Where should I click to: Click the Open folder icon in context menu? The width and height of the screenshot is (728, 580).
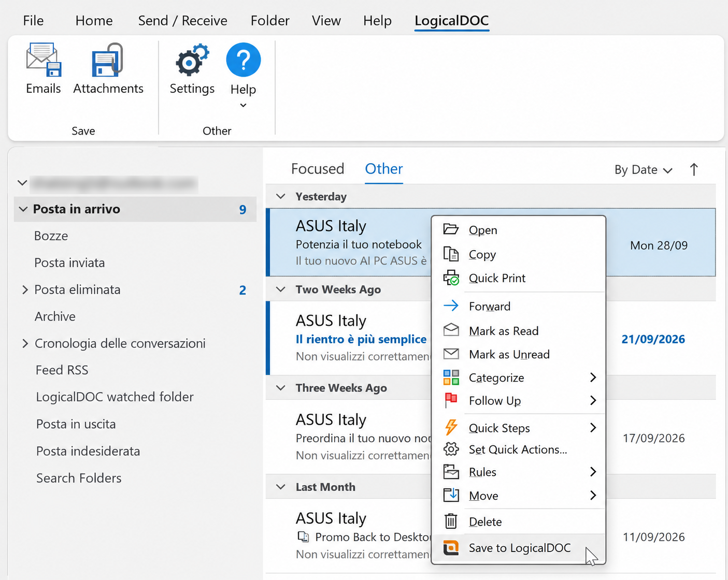pos(451,229)
